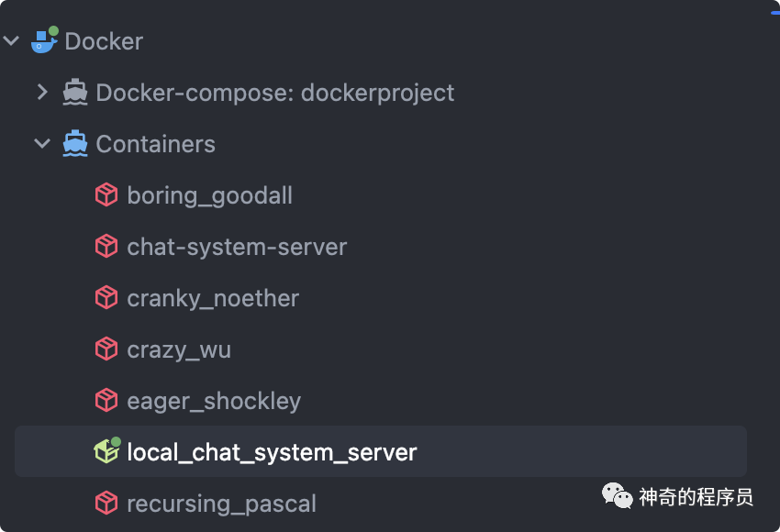780x532 pixels.
Task: Click the WeChat watermark logo
Action: (617, 495)
